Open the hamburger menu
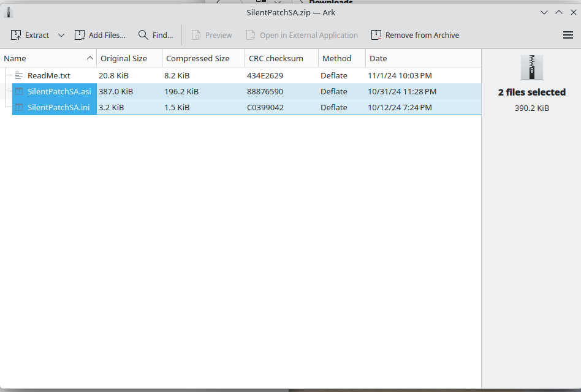 tap(568, 35)
